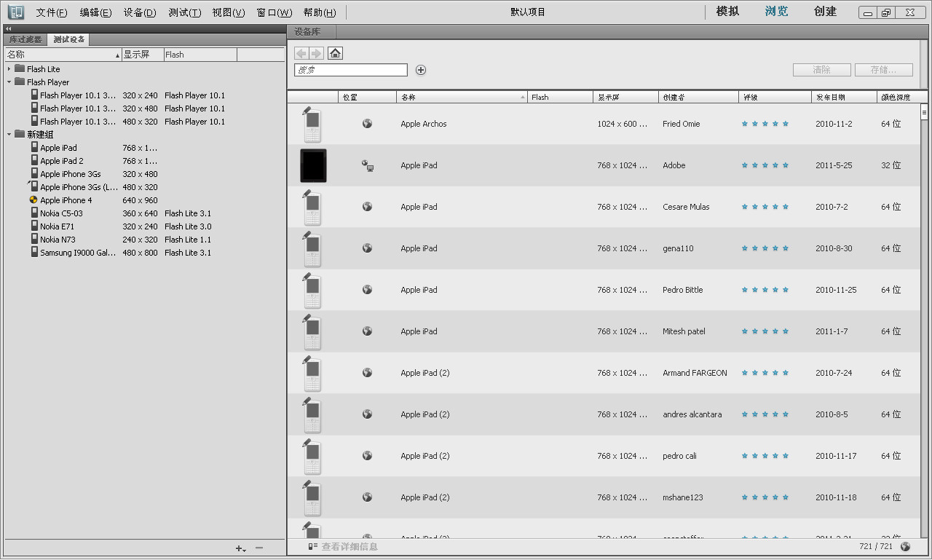Open the 文件(F) menu
The height and width of the screenshot is (560, 932).
(x=52, y=12)
